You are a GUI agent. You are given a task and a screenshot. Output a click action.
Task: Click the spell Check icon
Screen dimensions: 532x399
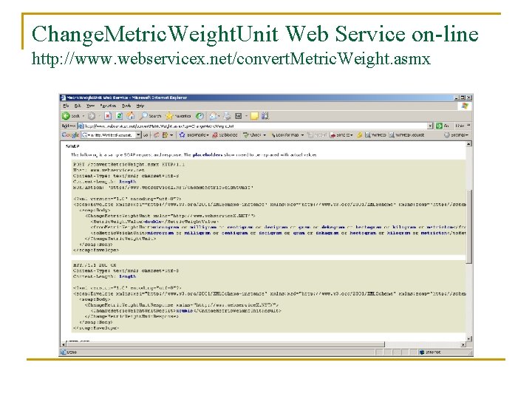tap(246, 135)
